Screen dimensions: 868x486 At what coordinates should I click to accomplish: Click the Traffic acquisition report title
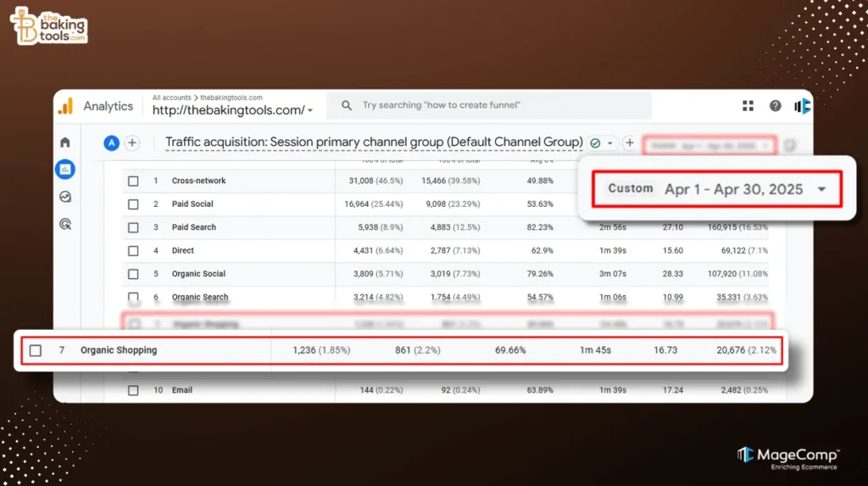click(x=374, y=142)
